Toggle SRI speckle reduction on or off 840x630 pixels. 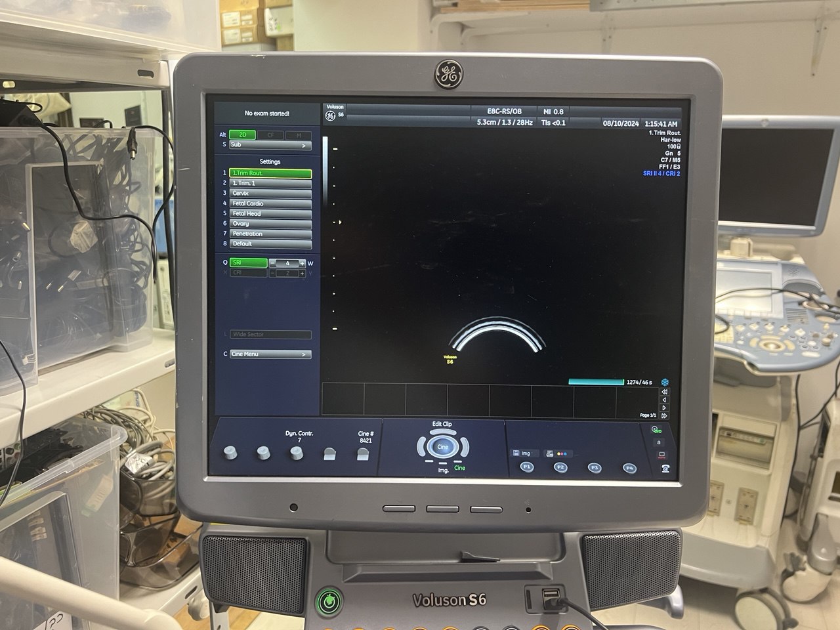[x=249, y=262]
